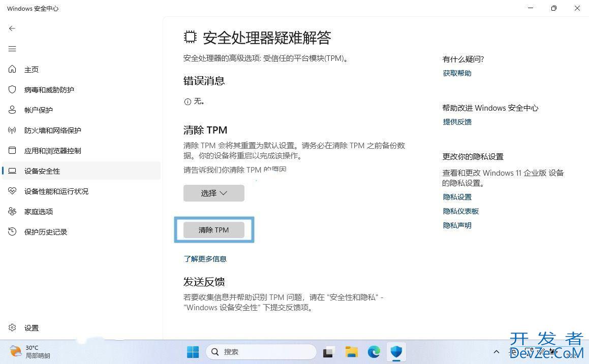Click the window icon for 应用和浏览器控制
This screenshot has height=364, width=589.
pyautogui.click(x=12, y=150)
